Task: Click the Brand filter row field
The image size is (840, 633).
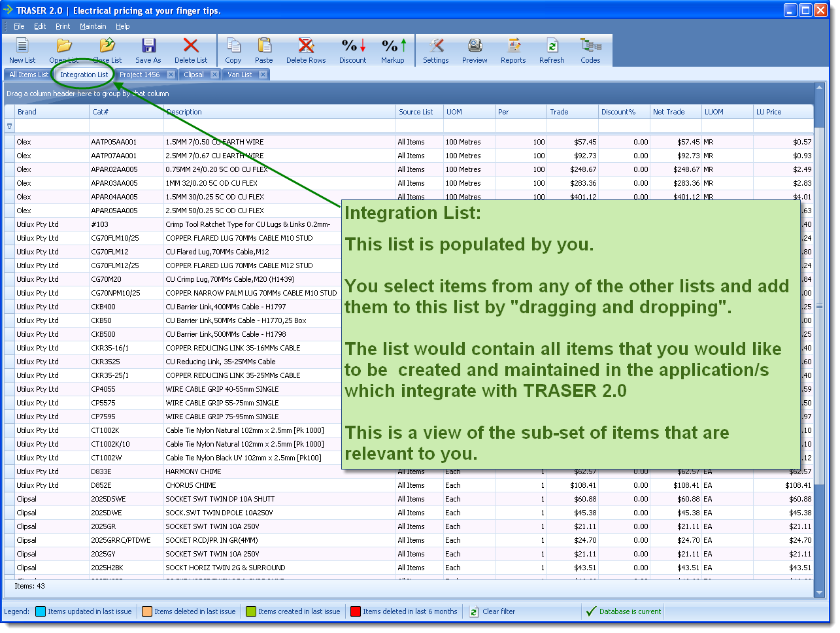Action: pos(52,126)
